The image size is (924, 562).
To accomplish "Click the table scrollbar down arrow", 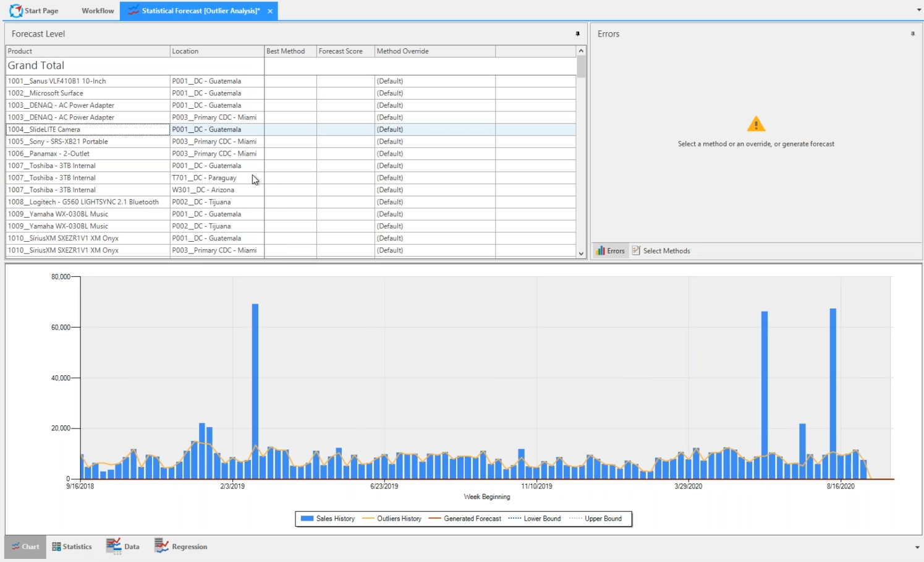I will (x=581, y=253).
